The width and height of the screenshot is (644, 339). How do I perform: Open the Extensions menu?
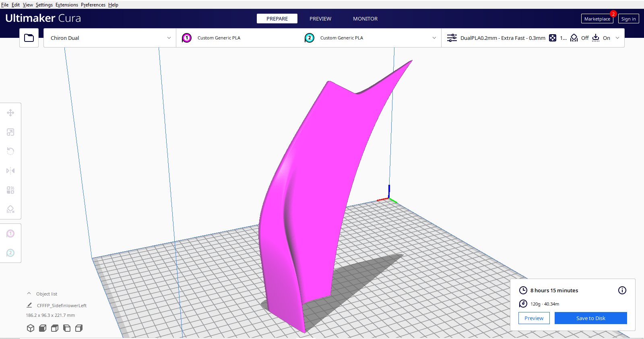click(67, 5)
